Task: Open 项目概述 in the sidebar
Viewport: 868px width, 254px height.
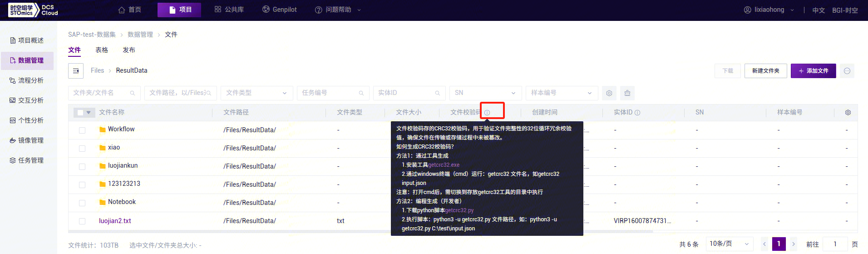Action: point(27,40)
